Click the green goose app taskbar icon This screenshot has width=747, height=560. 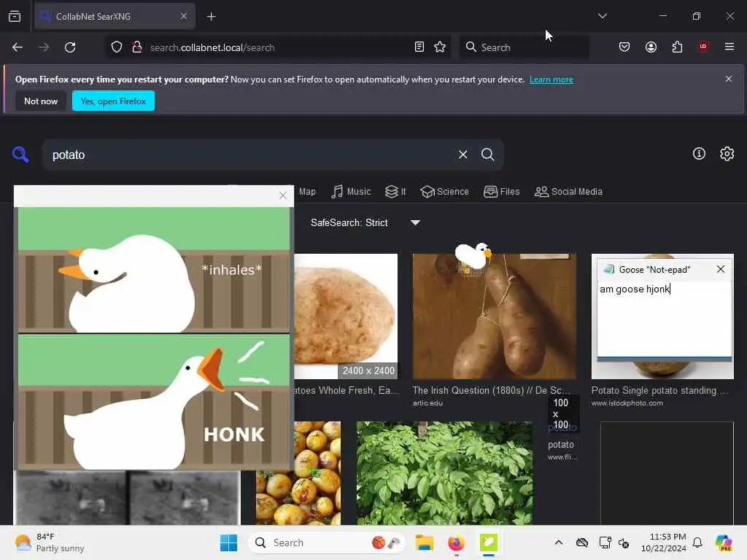coord(488,542)
